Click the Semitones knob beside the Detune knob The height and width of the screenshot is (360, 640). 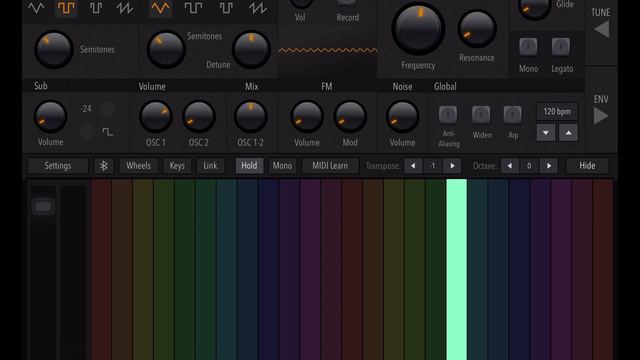[x=166, y=49]
